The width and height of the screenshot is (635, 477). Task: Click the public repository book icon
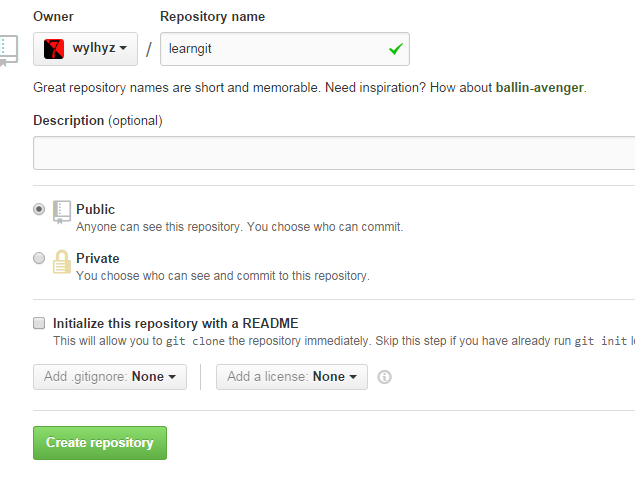click(62, 212)
